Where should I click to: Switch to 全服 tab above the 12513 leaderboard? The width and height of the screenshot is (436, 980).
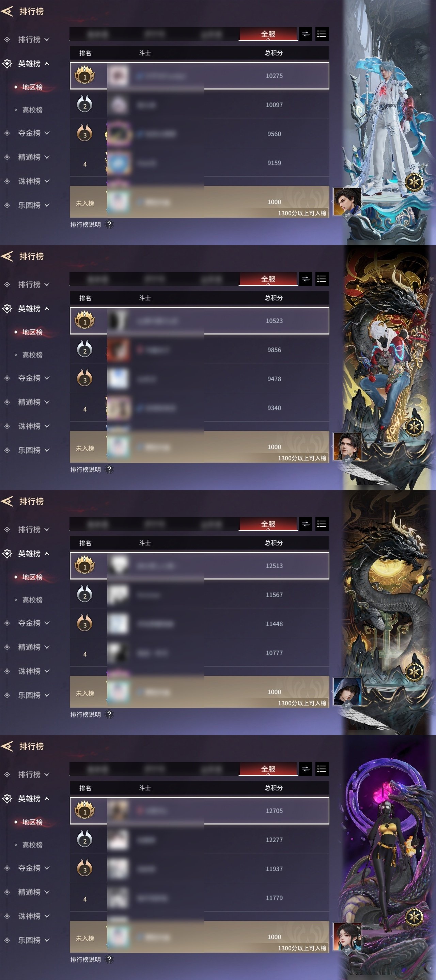tap(268, 524)
